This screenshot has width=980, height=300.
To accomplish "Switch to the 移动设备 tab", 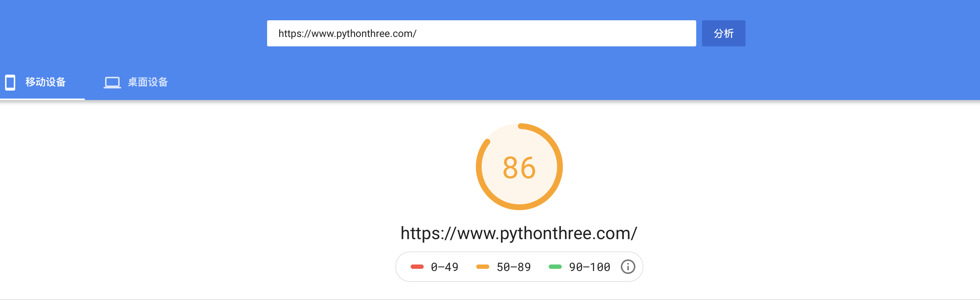I will pyautogui.click(x=45, y=82).
